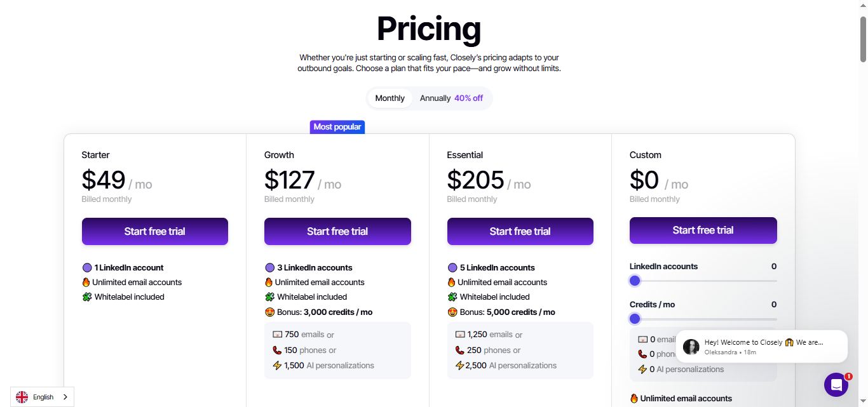Screen dimensions: 868x407
Task: Click the phone icon next to 250 phones
Action: pos(460,350)
